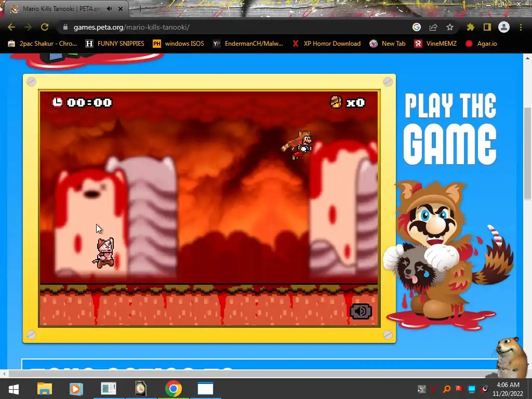Open the windows ISOS bookmark
The height and width of the screenshot is (399, 532).
[x=179, y=44]
